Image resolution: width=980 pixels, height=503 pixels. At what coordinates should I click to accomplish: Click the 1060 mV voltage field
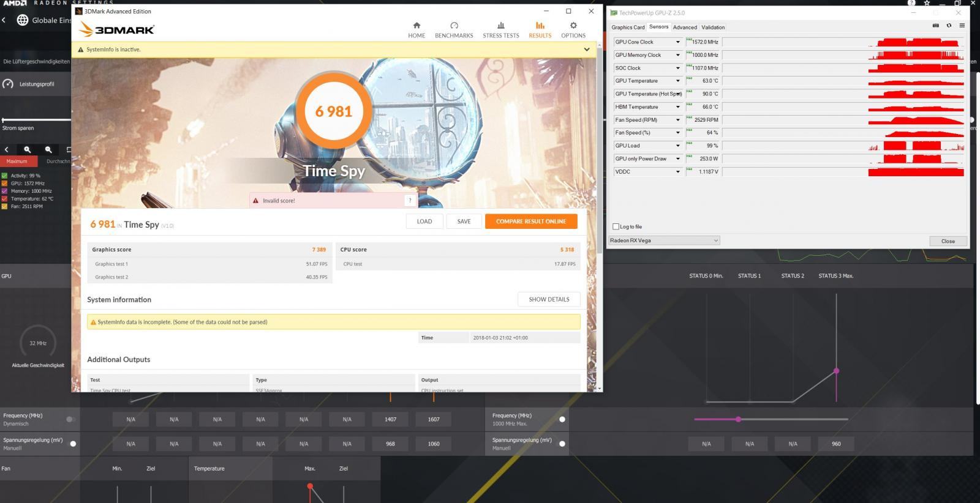[x=434, y=444]
